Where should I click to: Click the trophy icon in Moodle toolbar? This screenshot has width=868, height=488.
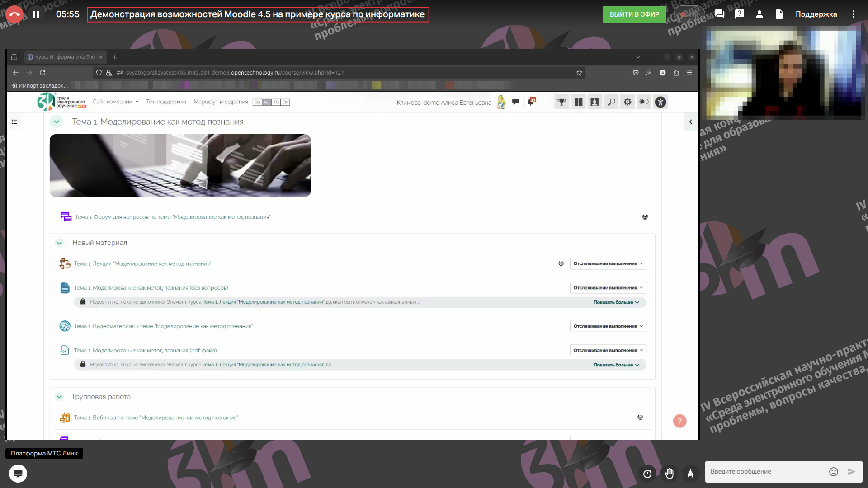[x=561, y=102]
